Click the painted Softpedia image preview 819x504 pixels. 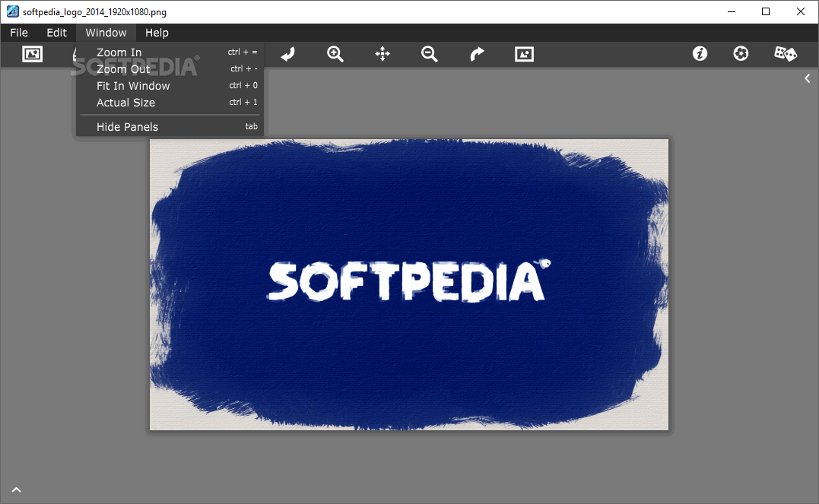point(409,284)
